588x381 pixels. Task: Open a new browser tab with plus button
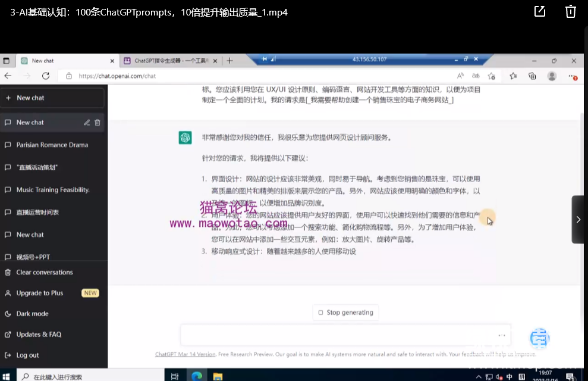coord(230,61)
